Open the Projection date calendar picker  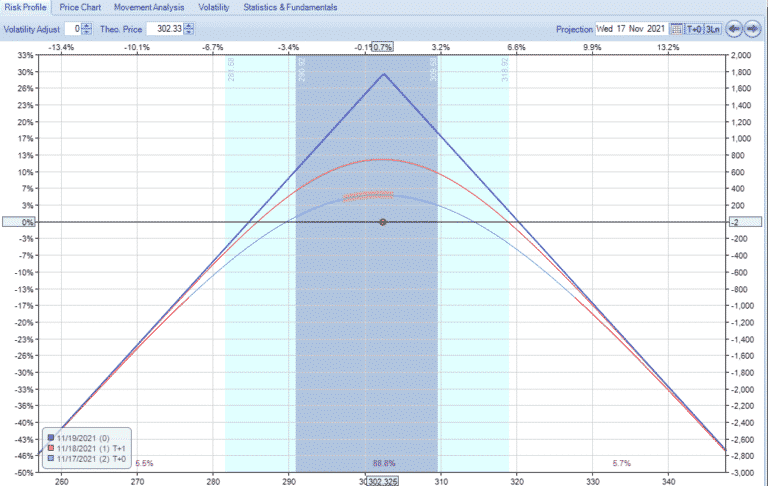click(x=677, y=29)
